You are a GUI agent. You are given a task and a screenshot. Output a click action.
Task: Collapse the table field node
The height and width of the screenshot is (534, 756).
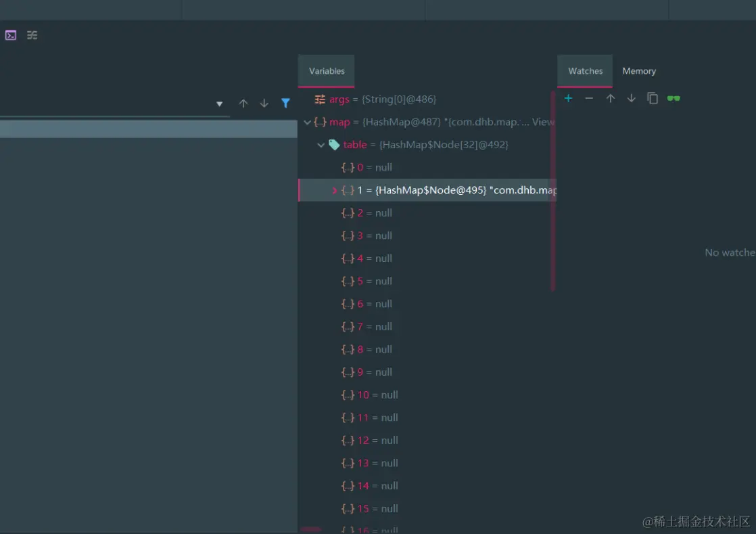click(321, 145)
